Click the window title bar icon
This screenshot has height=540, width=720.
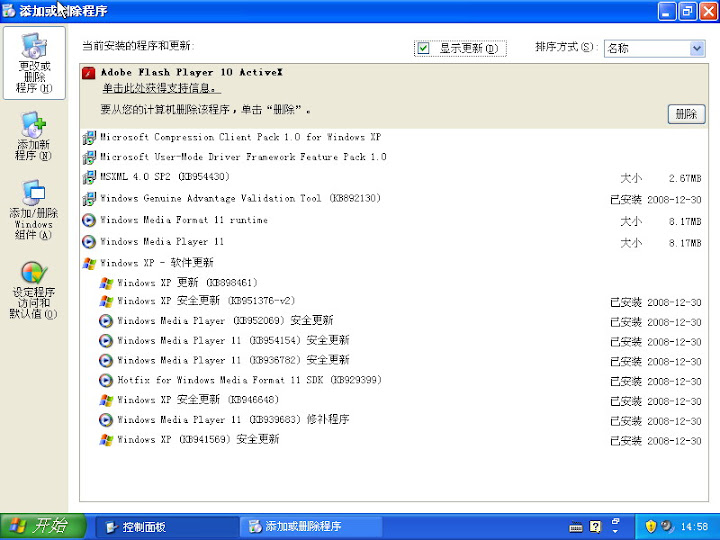[9, 10]
